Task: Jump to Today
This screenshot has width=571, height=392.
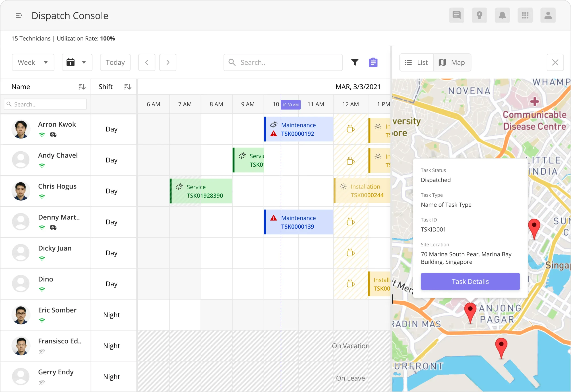Action: [x=115, y=62]
